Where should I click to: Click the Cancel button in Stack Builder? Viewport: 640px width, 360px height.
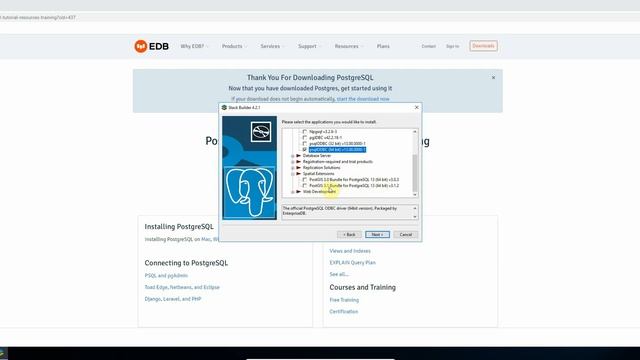[x=406, y=235]
